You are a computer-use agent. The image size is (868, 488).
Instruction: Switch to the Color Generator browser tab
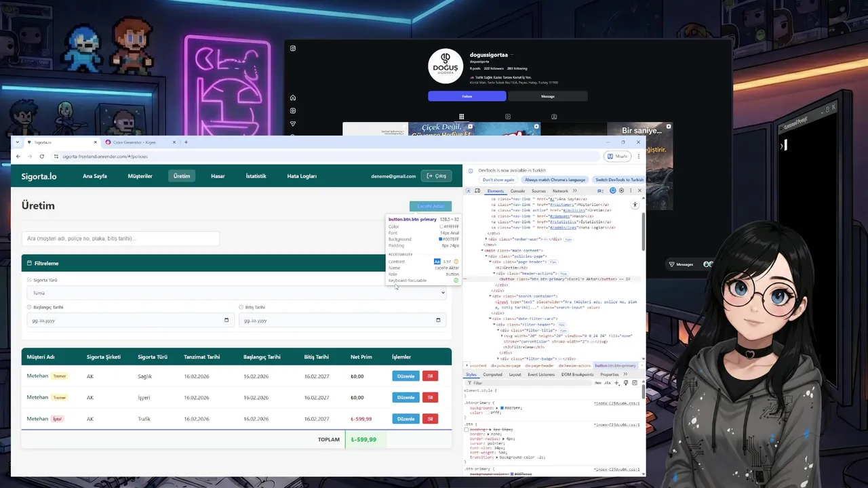140,142
